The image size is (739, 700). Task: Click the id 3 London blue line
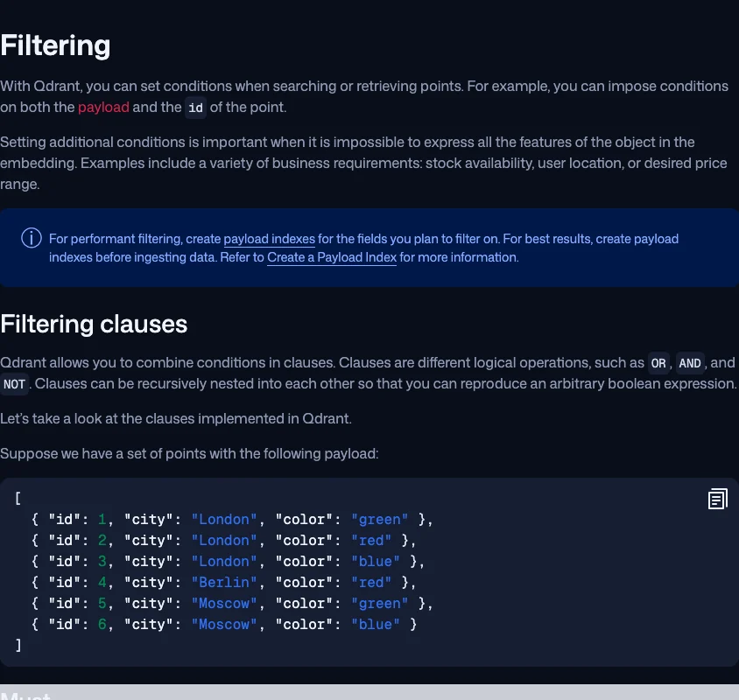pos(228,562)
